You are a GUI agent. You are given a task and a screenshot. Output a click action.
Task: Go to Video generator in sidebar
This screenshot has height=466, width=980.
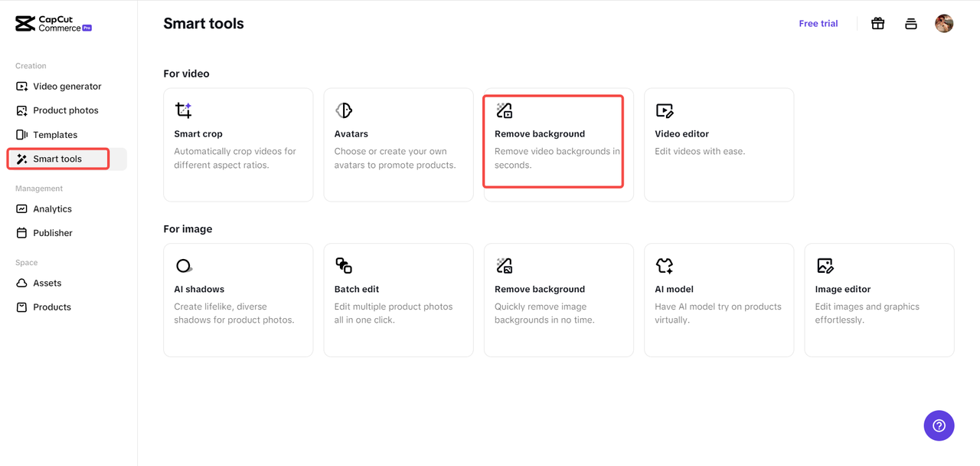67,87
